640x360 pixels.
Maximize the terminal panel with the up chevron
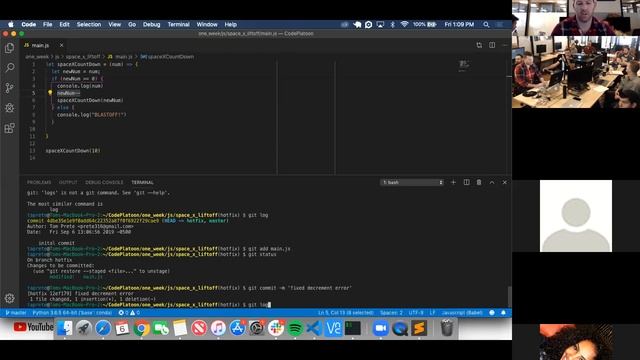[492, 182]
